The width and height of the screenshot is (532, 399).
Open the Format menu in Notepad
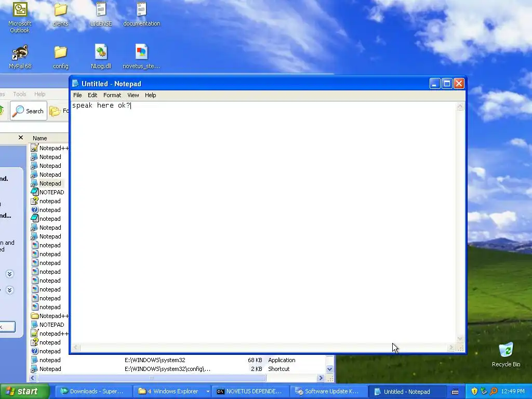pyautogui.click(x=112, y=95)
